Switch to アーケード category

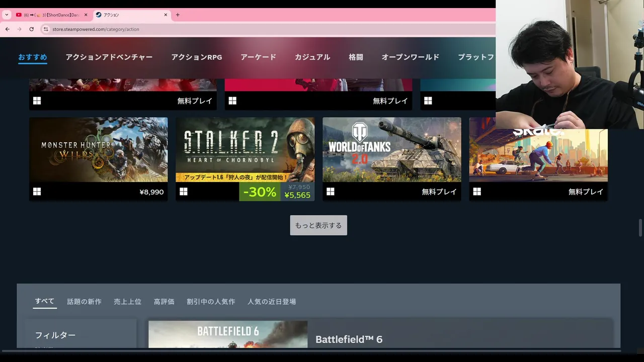(258, 57)
